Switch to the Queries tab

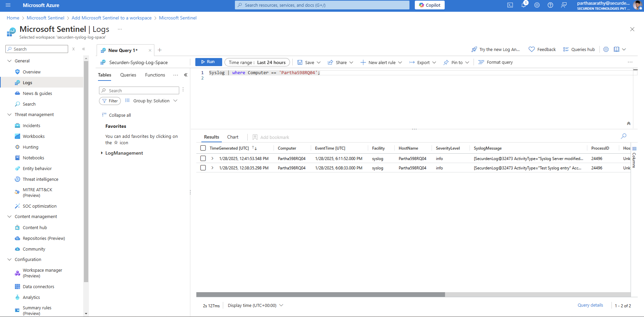coord(128,75)
